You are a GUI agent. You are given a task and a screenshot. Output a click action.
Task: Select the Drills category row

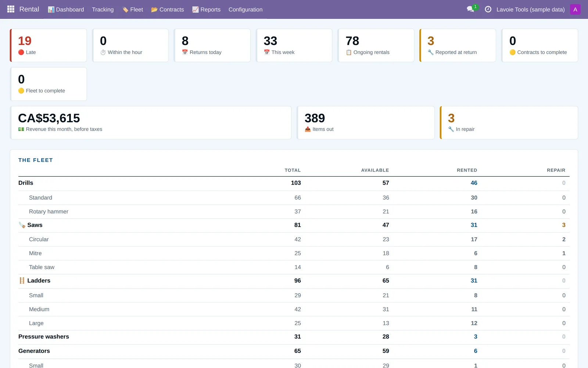point(294,183)
